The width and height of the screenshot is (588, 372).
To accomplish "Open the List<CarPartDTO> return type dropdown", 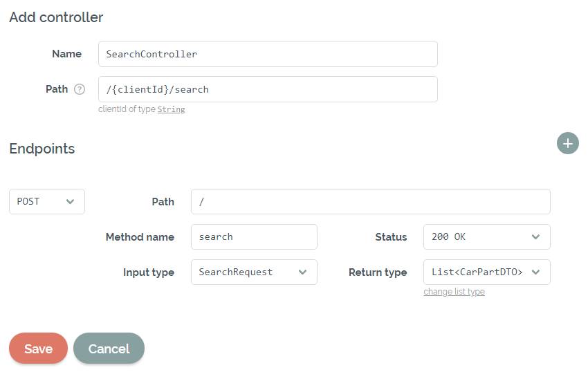I will tap(487, 272).
